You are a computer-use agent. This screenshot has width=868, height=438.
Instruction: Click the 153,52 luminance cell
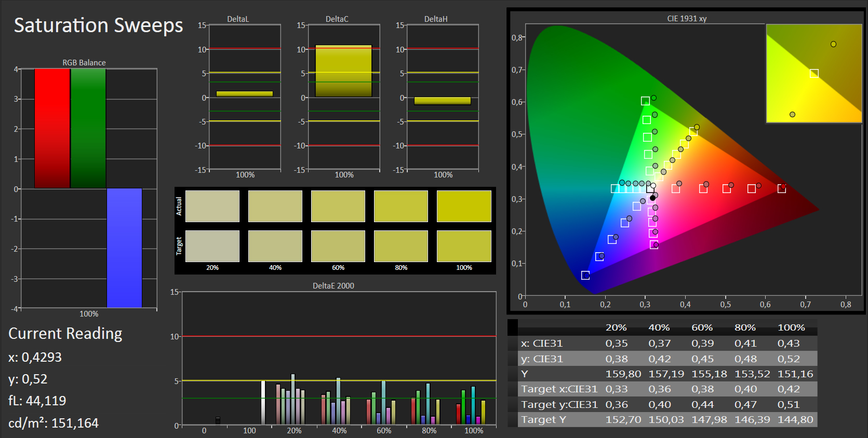click(752, 374)
